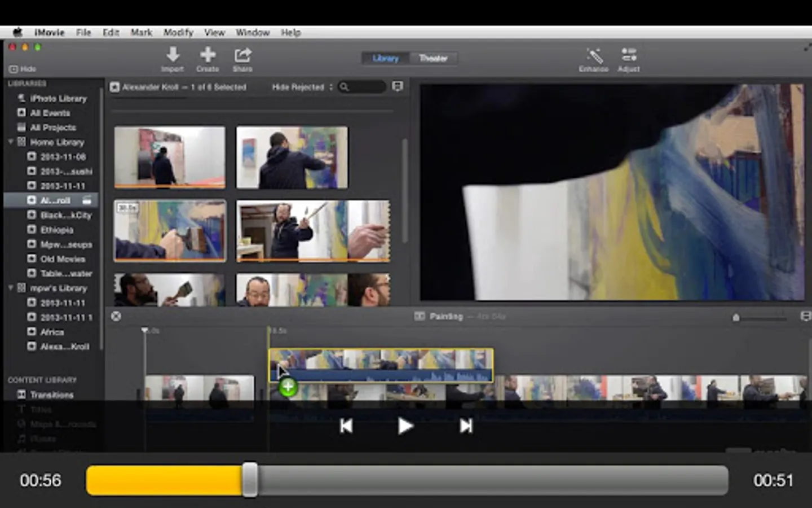
Task: Click the Import media arrow icon
Action: (x=173, y=55)
